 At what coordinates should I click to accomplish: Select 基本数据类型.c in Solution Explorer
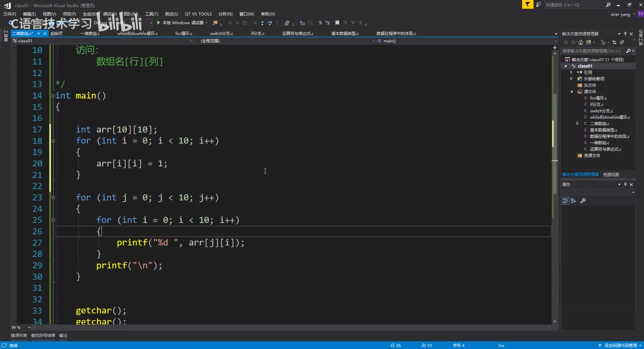(603, 130)
